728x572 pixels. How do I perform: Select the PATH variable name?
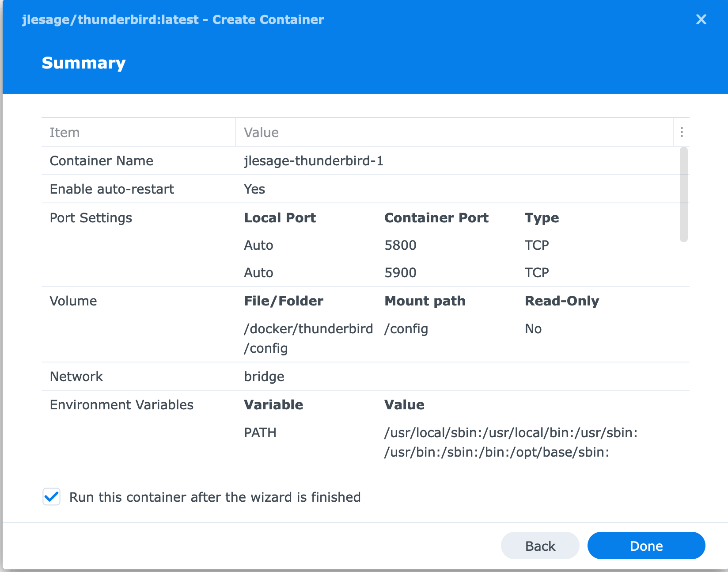click(x=260, y=433)
